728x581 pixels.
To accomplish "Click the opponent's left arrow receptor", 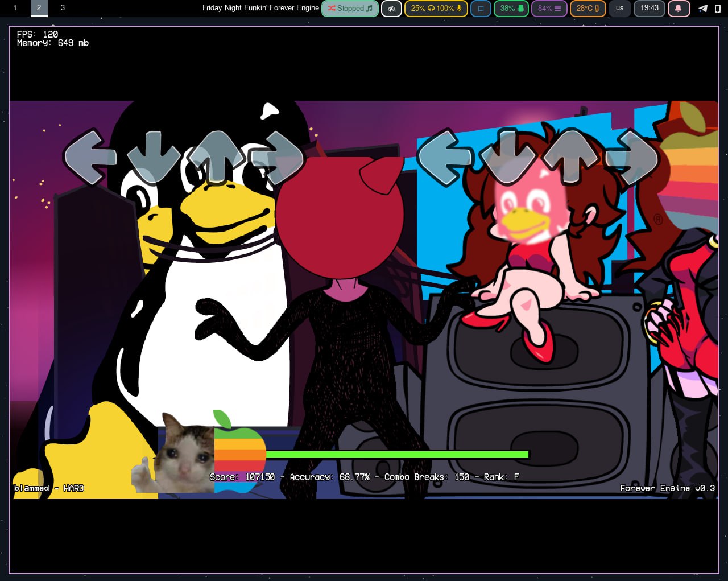I will tap(91, 158).
